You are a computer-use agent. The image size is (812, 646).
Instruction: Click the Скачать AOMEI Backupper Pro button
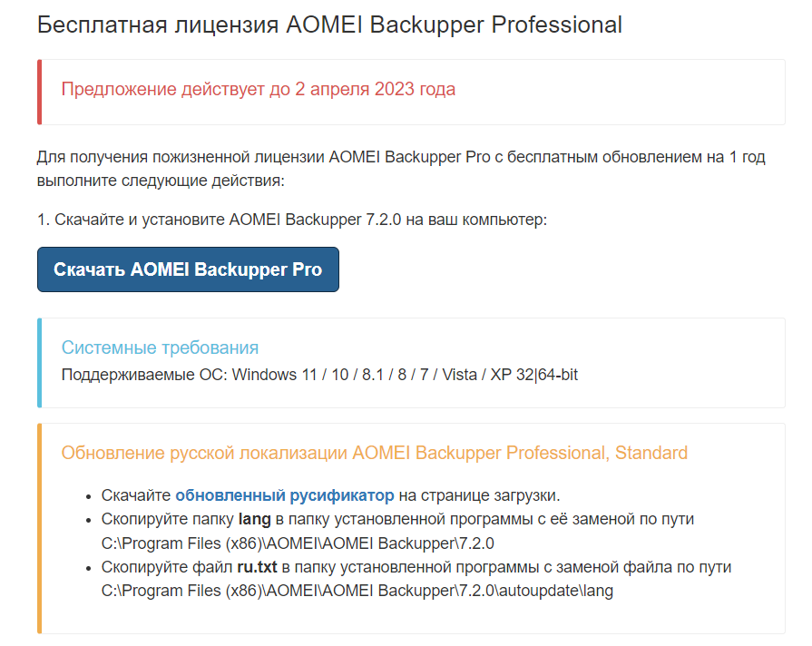tap(188, 269)
